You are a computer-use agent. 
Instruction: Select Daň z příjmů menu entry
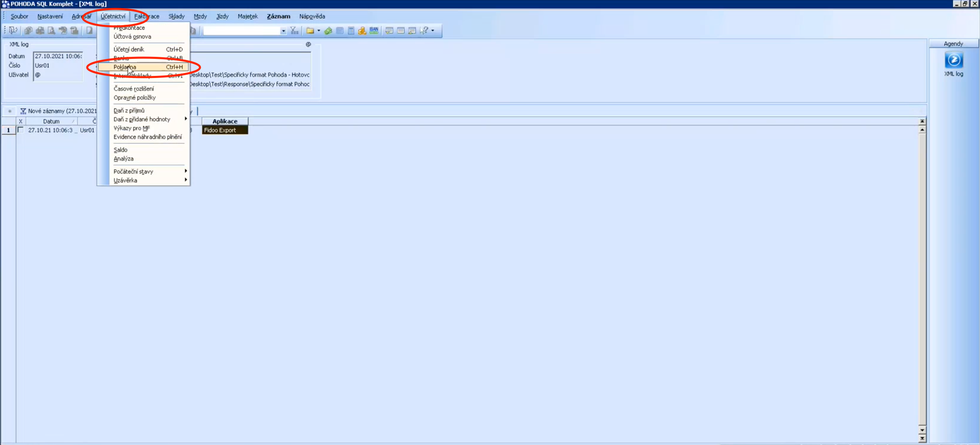[144, 110]
